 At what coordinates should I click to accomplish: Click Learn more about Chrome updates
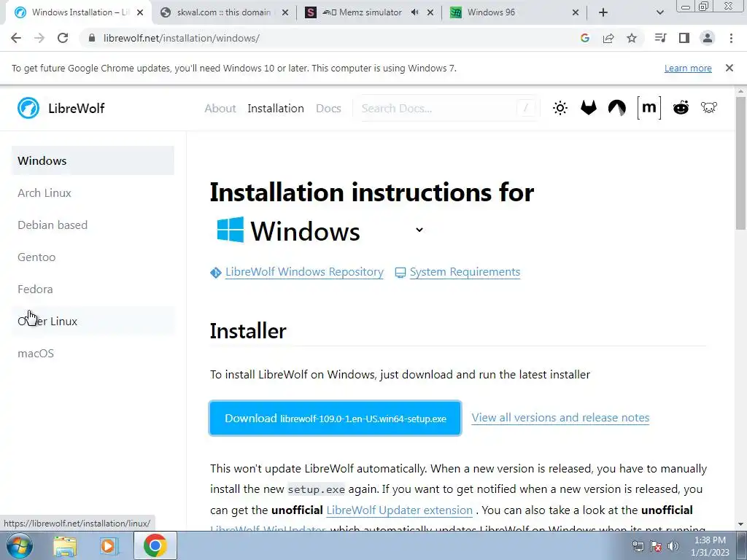688,68
